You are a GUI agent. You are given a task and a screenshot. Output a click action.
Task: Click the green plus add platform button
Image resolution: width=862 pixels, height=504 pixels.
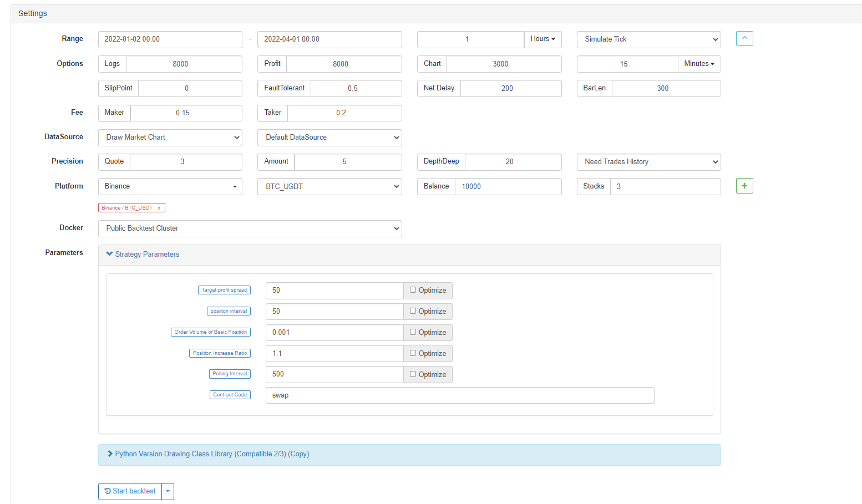(744, 186)
